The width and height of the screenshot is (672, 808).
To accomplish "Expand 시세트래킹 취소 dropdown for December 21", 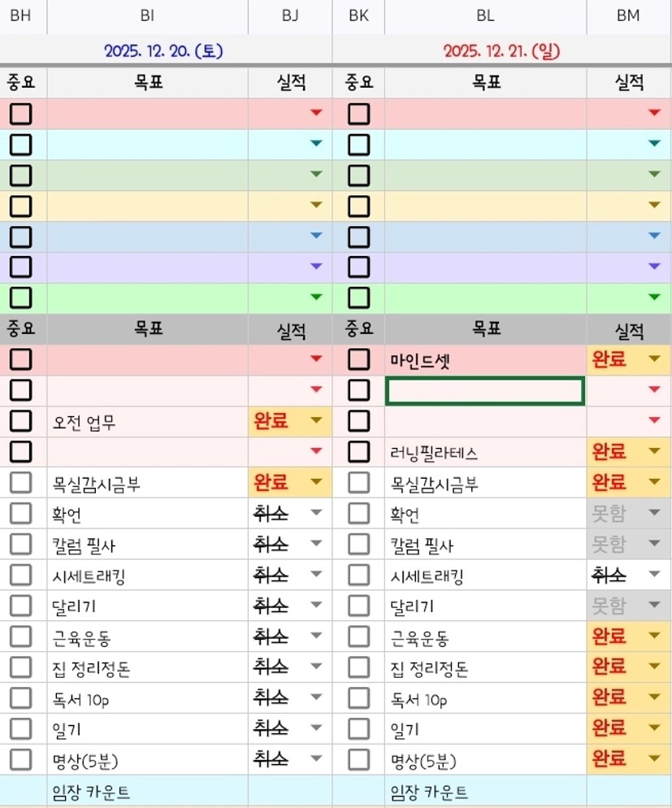I will point(654,576).
